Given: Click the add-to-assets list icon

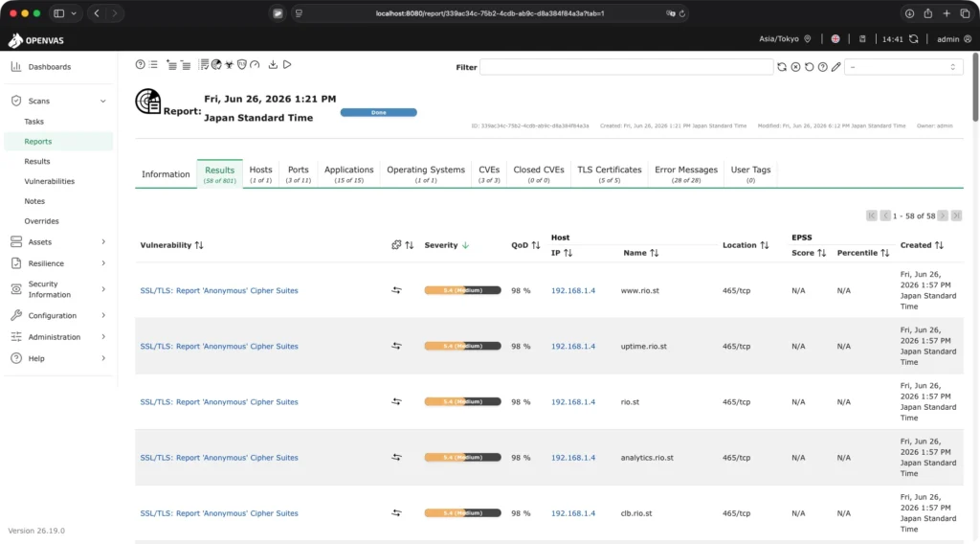Looking at the screenshot, I should click(x=172, y=65).
